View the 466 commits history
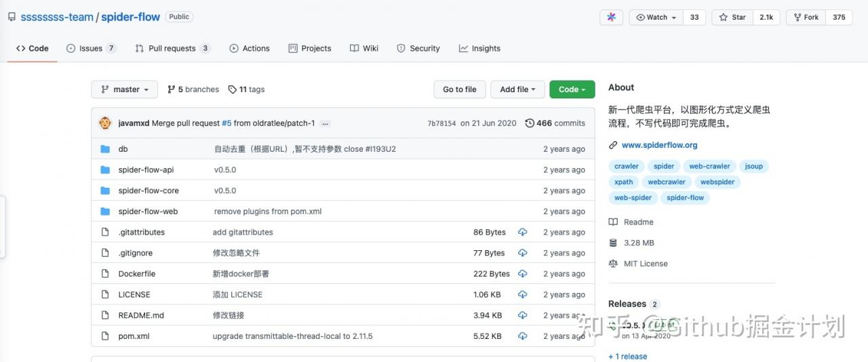Screen dimensions: 868x362 click(x=555, y=123)
